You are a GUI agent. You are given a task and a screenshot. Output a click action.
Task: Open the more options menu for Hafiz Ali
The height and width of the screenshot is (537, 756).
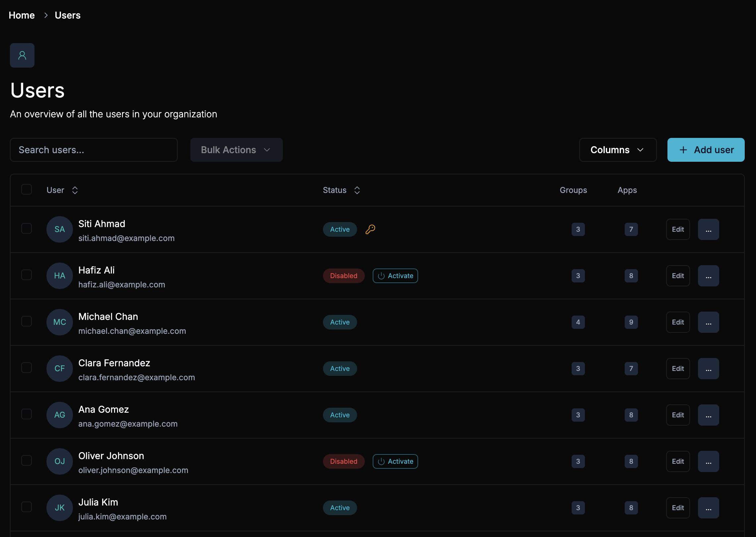pos(708,276)
